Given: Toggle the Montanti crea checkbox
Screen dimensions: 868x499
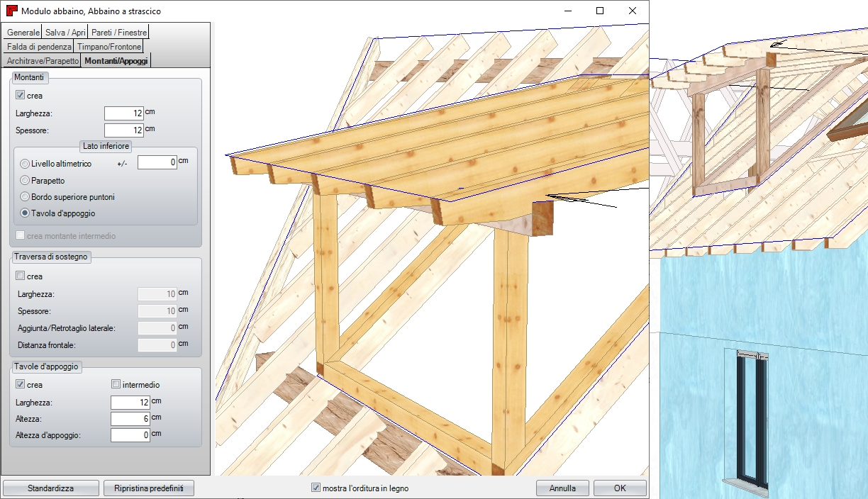Looking at the screenshot, I should pos(20,96).
